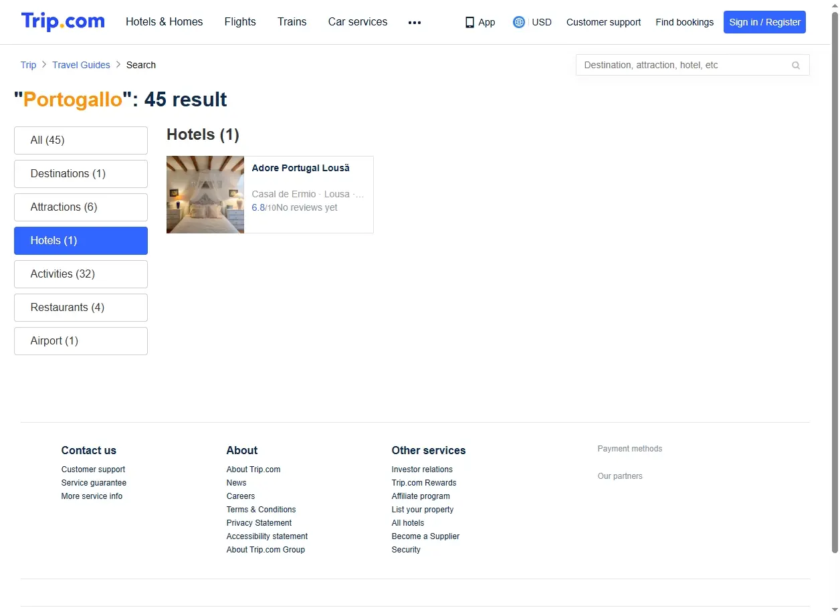Screen dimensions: 840x616
Task: Open Become a Supplier link
Action: pos(425,536)
